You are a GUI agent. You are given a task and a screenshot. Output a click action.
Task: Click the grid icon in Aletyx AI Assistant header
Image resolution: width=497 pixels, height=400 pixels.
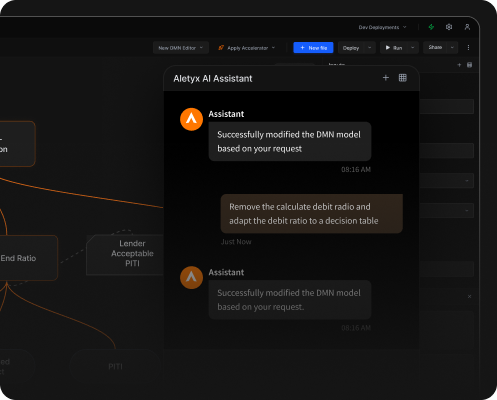tap(403, 78)
